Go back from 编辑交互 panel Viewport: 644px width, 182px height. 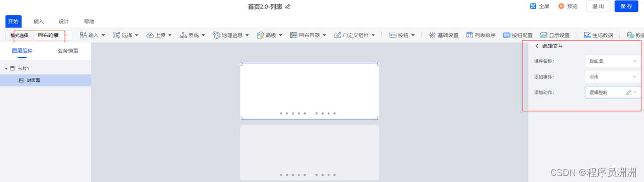tap(537, 46)
